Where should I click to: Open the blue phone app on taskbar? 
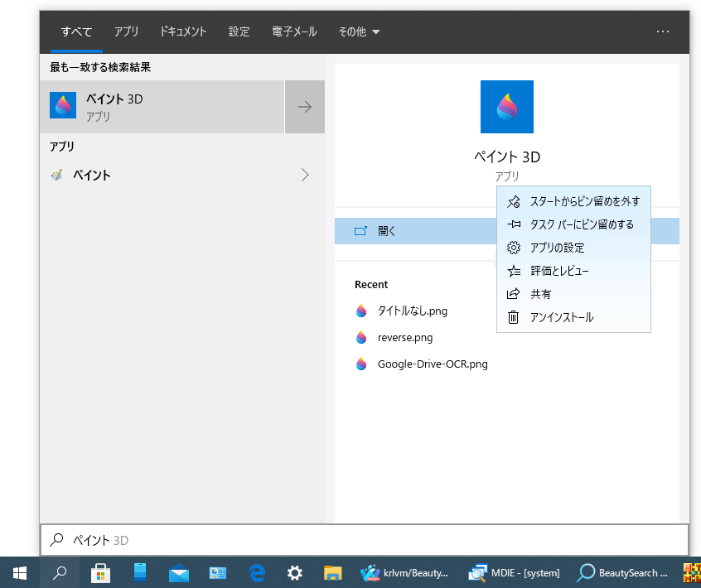point(139,572)
